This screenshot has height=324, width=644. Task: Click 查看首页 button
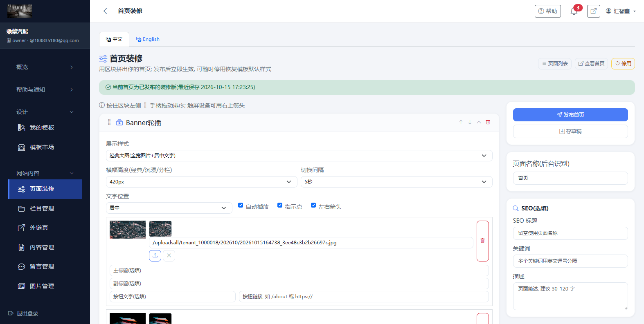pyautogui.click(x=591, y=64)
